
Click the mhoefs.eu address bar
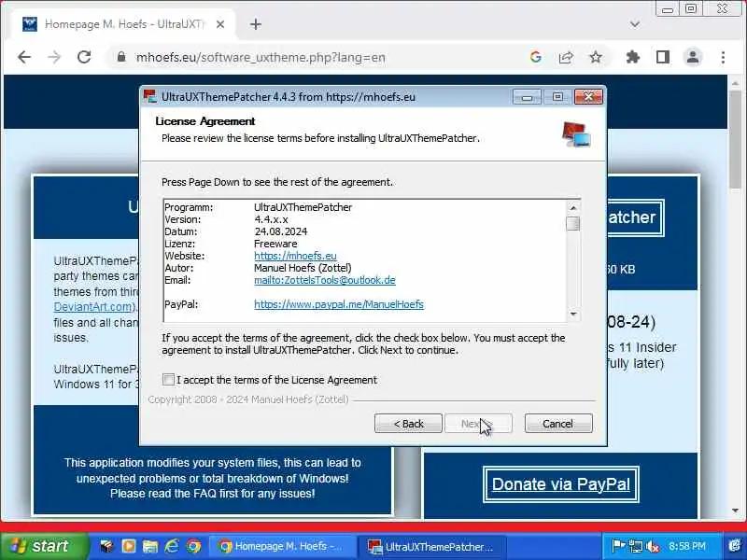(x=261, y=58)
